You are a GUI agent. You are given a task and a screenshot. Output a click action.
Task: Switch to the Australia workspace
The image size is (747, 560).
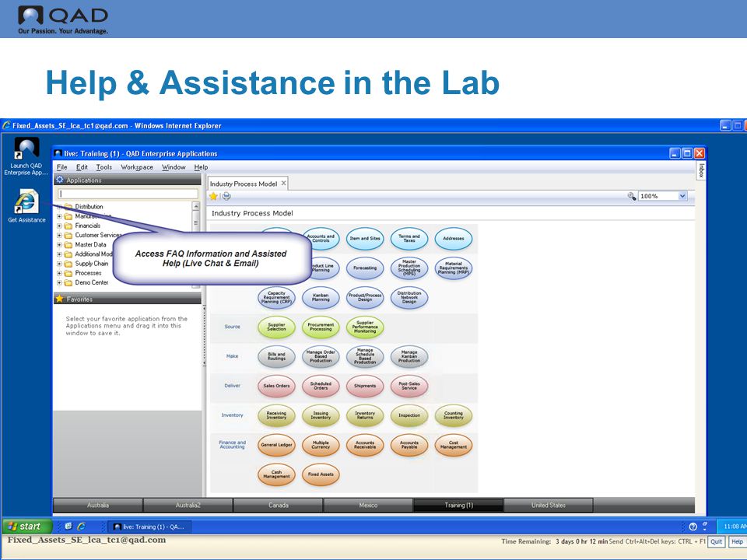click(x=98, y=506)
